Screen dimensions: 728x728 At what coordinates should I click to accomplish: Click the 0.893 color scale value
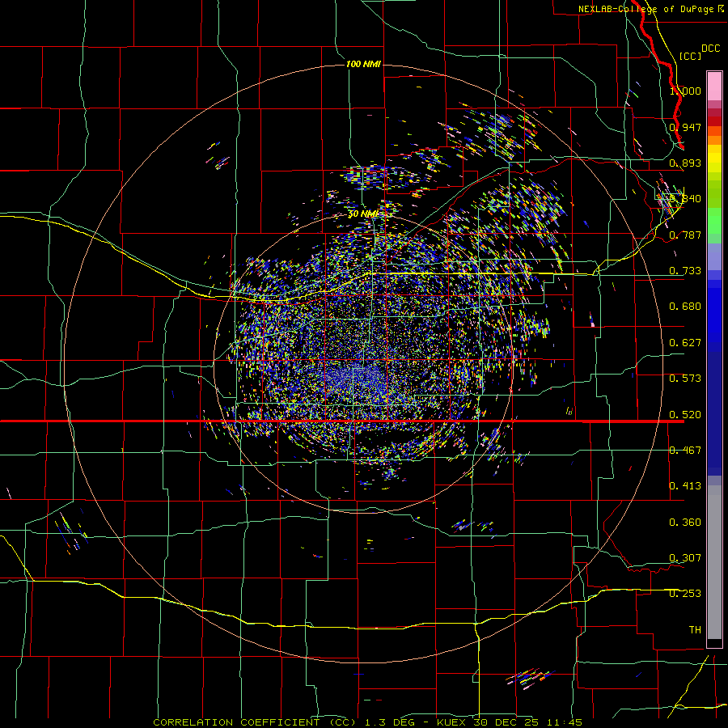[685, 163]
